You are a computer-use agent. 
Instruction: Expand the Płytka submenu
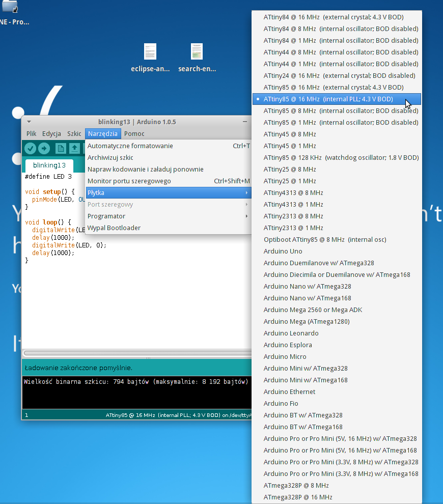click(x=169, y=193)
